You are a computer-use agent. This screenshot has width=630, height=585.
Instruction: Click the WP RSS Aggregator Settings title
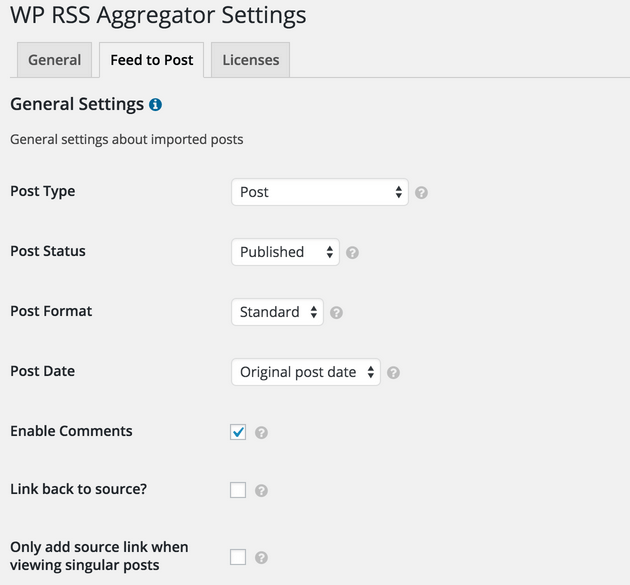point(158,15)
